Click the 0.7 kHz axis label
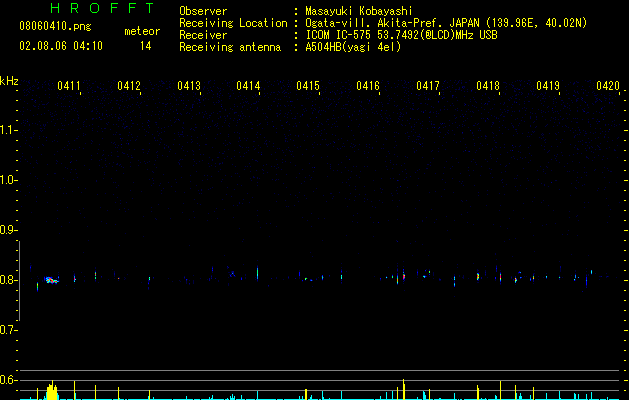The image size is (629, 400). click(8, 330)
